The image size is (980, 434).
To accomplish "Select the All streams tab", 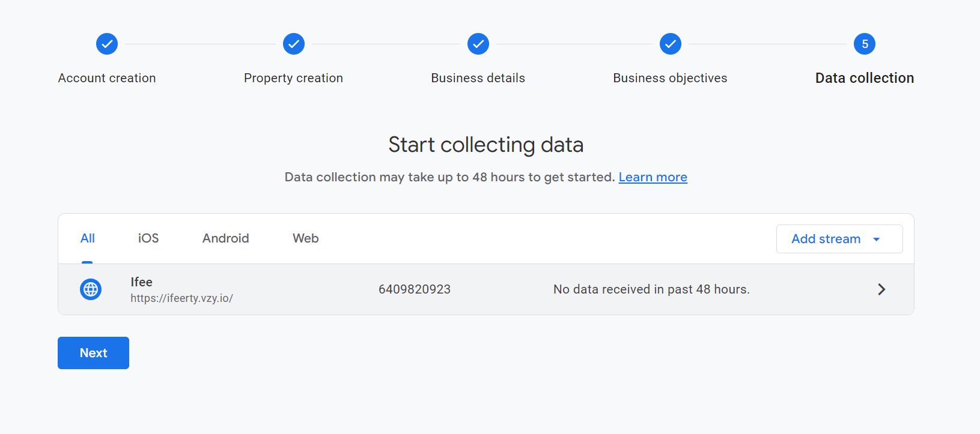I will point(88,238).
